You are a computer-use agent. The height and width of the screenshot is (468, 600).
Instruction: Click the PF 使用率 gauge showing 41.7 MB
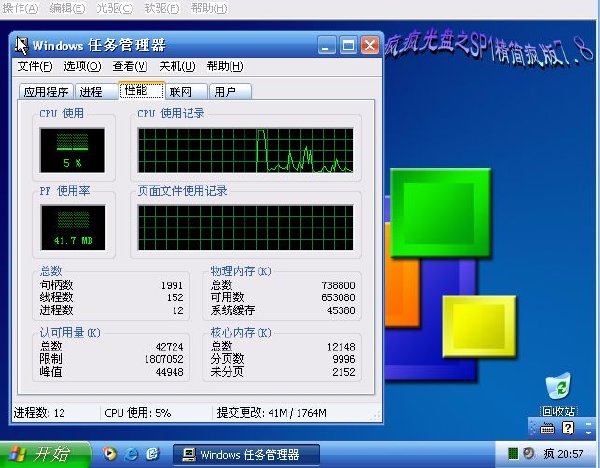[x=73, y=227]
